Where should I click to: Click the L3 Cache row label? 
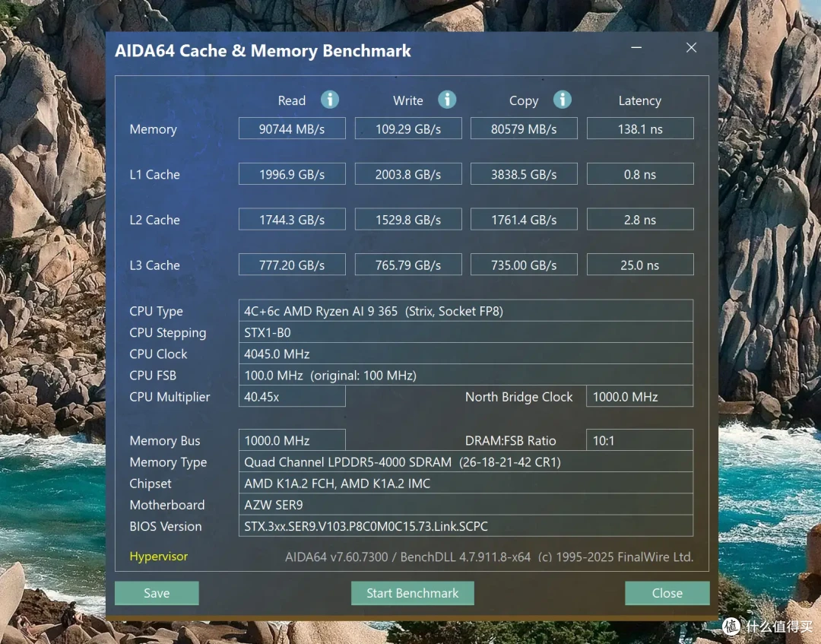click(154, 265)
